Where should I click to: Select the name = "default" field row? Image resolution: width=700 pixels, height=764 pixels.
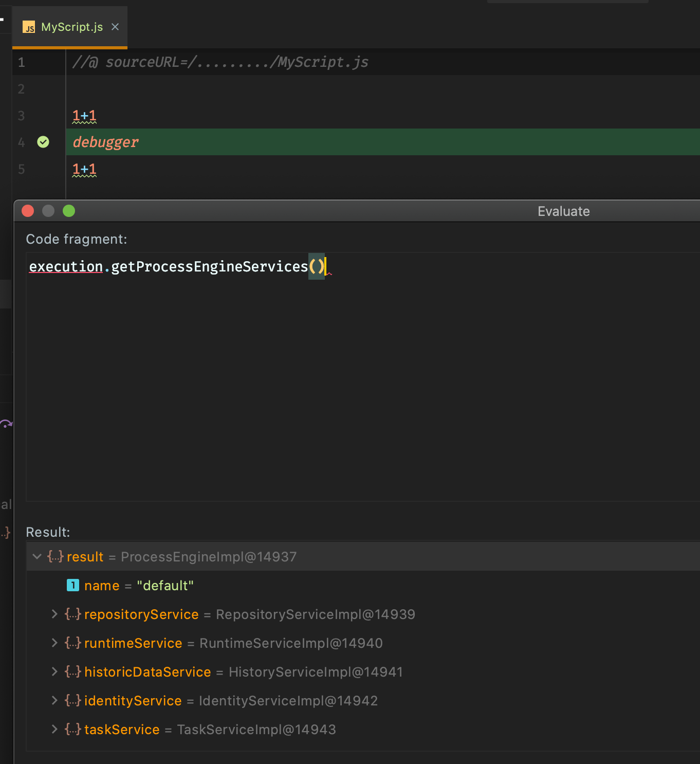[x=363, y=585]
